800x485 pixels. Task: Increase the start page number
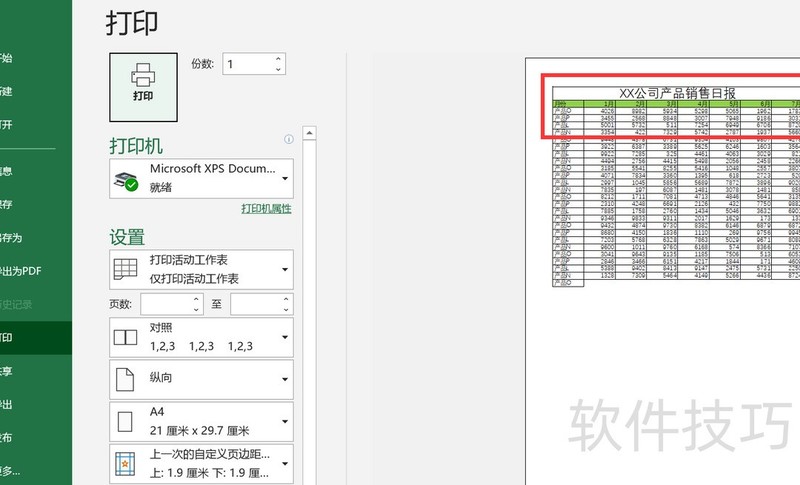[196, 299]
